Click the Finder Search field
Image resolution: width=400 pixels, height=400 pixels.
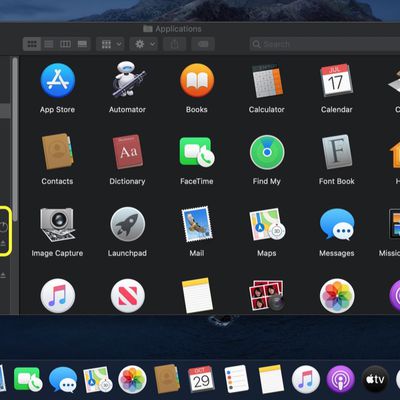point(325,44)
